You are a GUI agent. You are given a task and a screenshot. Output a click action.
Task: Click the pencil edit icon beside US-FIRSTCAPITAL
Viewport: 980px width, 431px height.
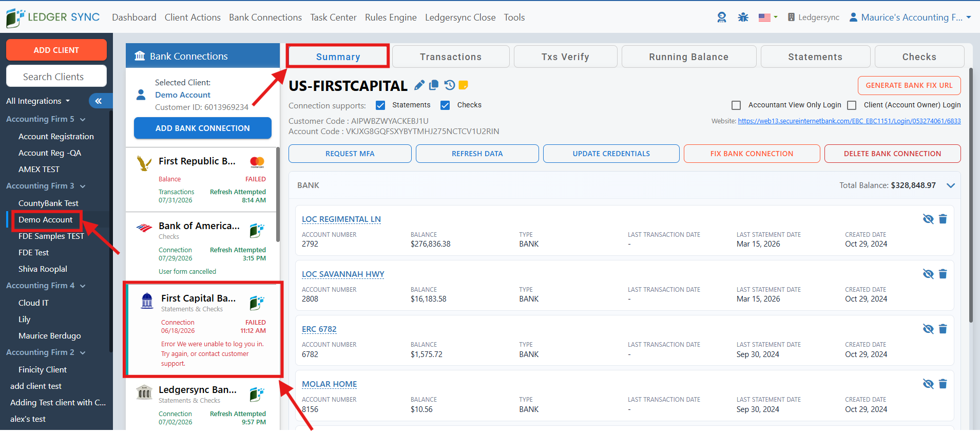tap(419, 85)
